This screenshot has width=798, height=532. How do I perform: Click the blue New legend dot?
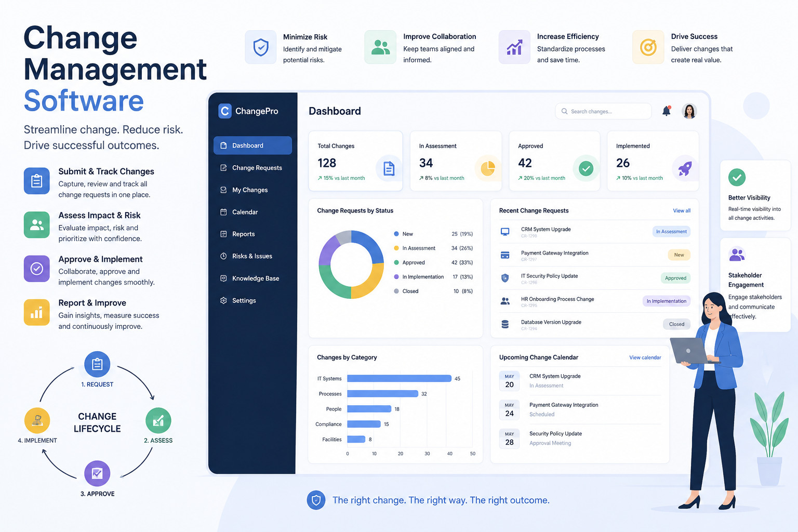396,234
